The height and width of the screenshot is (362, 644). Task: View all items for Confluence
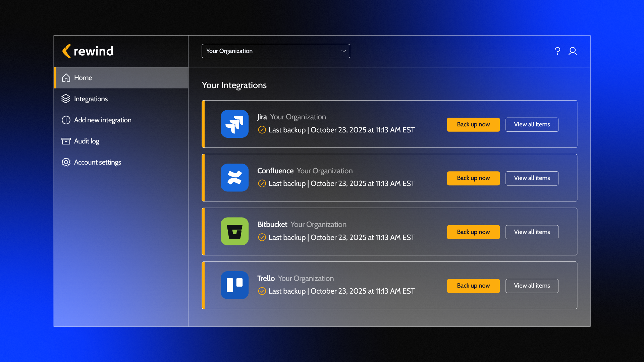[x=532, y=178]
